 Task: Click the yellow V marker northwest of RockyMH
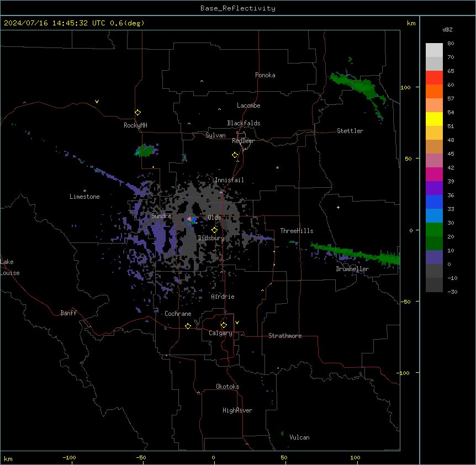[x=97, y=102]
